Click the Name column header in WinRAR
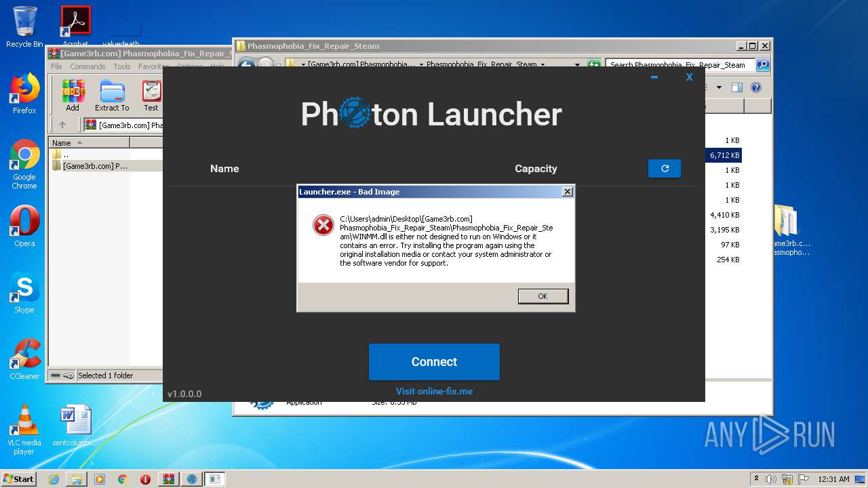 coord(89,143)
